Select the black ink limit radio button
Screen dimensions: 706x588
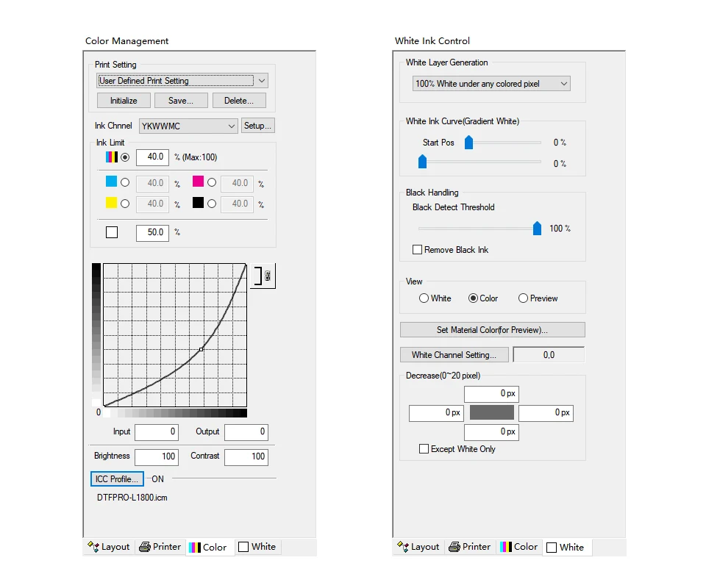click(x=212, y=204)
